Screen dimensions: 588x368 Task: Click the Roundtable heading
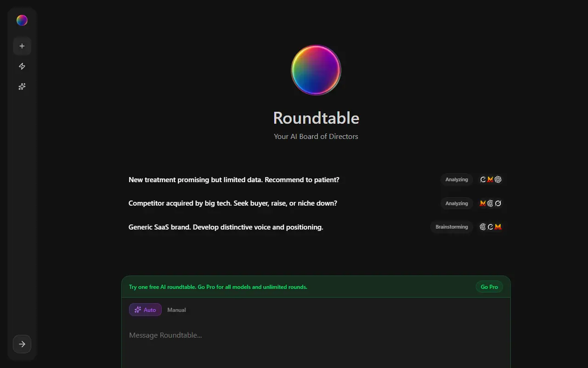316,118
